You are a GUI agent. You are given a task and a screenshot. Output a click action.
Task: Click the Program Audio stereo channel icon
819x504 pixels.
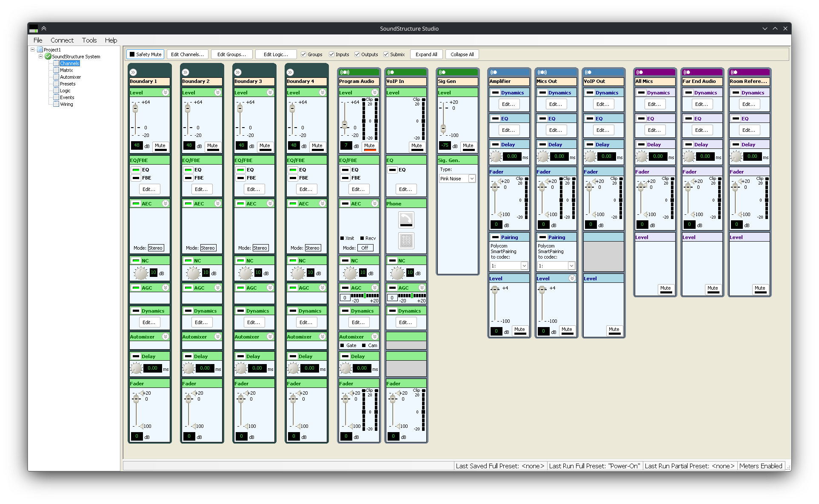345,72
